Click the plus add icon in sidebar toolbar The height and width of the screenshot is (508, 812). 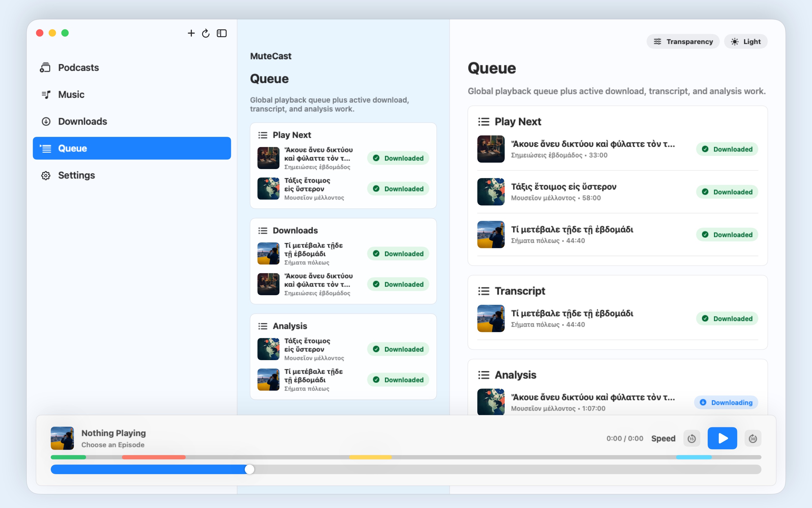pos(191,33)
